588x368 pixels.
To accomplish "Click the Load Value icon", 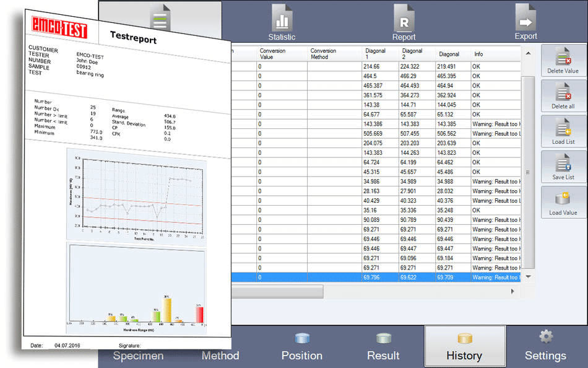I will tap(563, 202).
